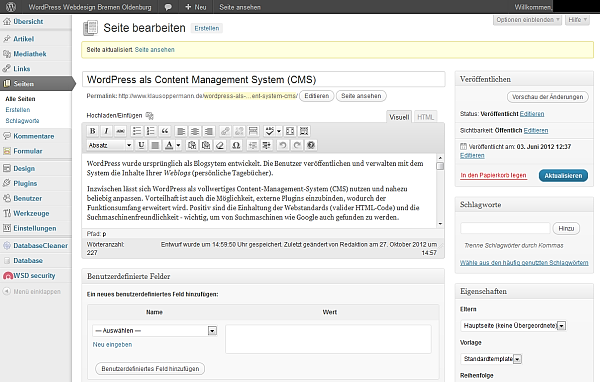Screen dimensions: 600x382
Task: Open the Plugins sidebar menu
Action: 25,183
